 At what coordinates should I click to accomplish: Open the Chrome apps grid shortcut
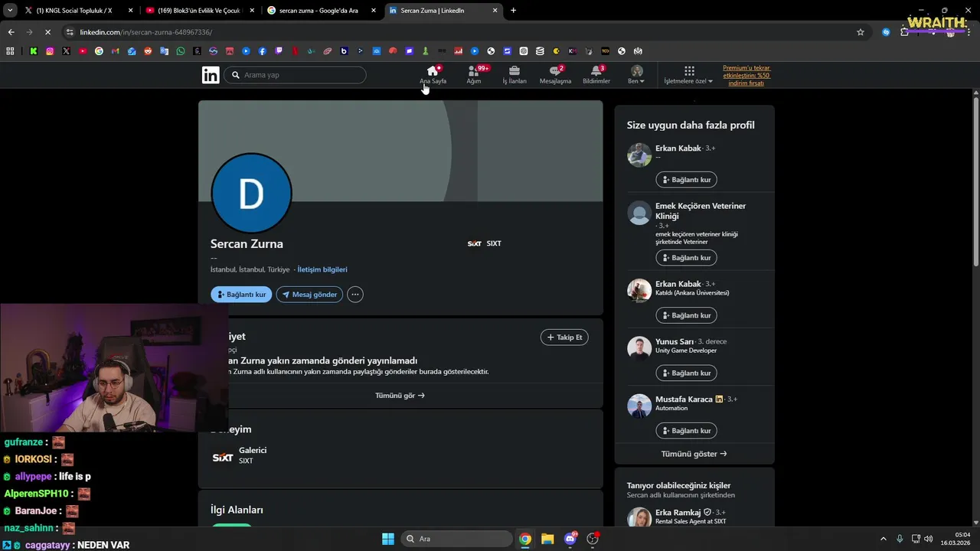(x=10, y=51)
